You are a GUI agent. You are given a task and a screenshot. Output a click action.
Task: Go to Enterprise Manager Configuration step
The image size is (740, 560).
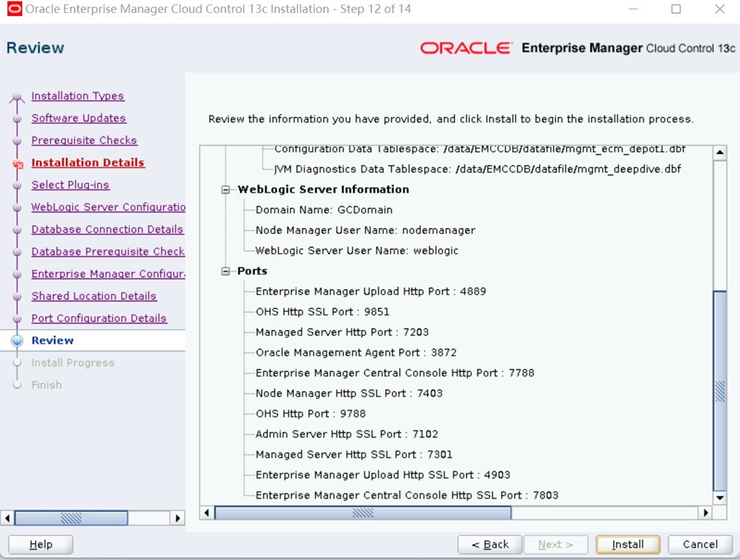108,273
